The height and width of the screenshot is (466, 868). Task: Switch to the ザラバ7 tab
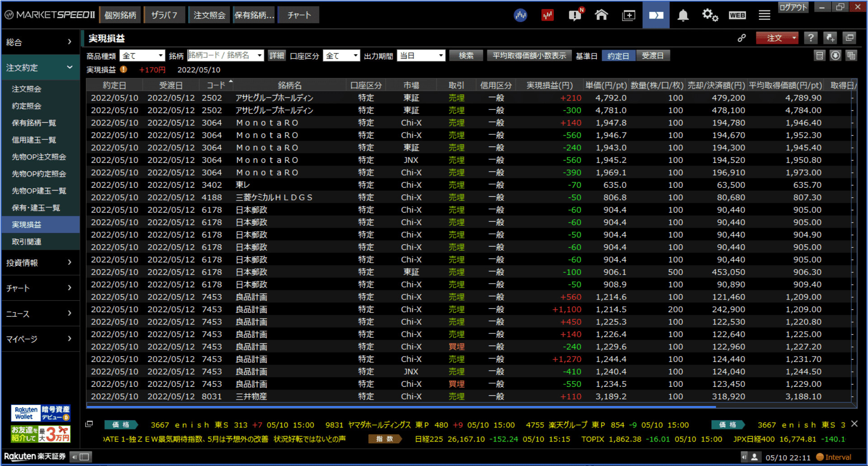click(164, 15)
